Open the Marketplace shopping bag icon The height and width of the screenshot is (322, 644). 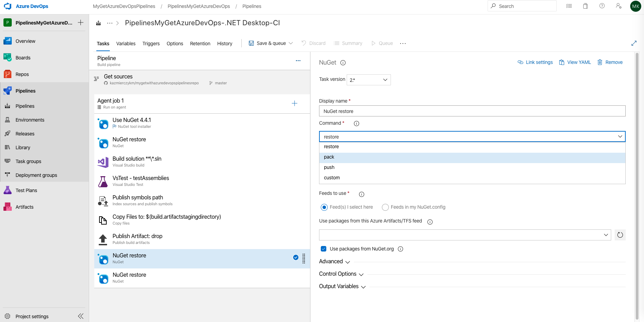(x=585, y=6)
